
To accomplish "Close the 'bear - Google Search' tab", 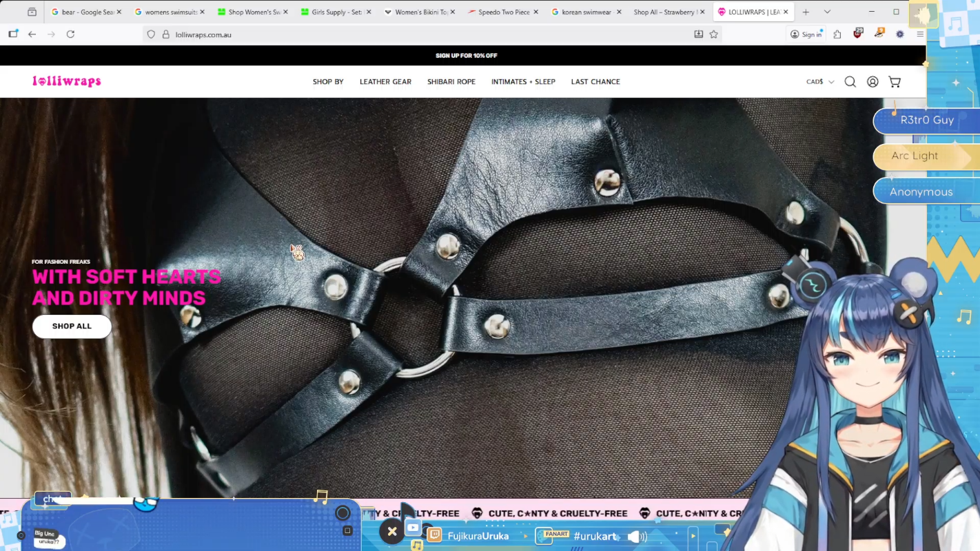I will pos(119,12).
